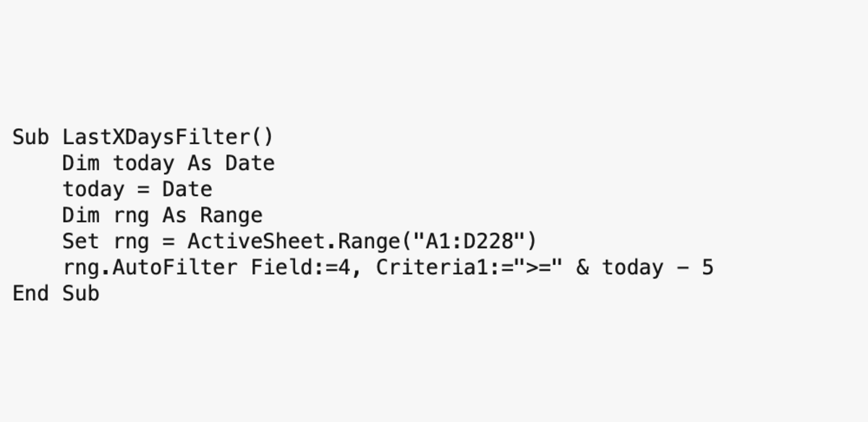Click the AutoFilter method name
The image size is (868, 422).
pos(175,267)
